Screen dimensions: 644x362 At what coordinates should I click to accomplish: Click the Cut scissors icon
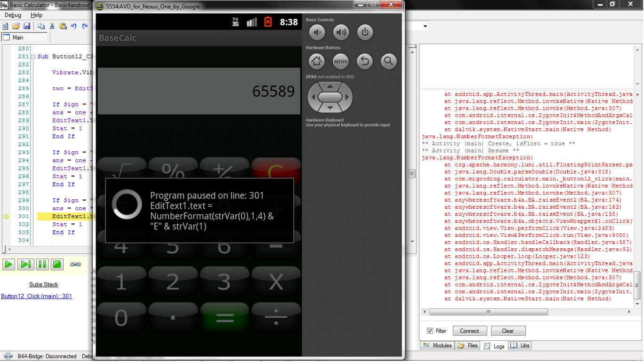coord(52,26)
